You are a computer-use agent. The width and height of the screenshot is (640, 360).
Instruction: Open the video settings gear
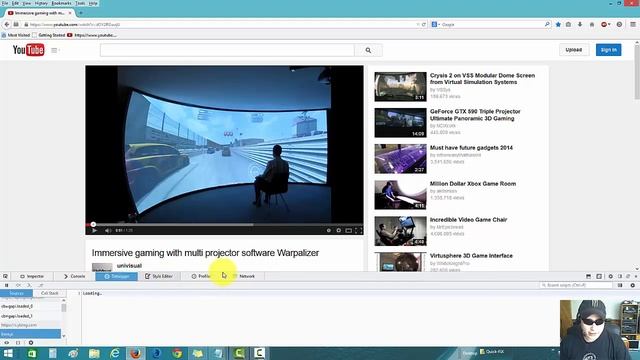coord(338,230)
